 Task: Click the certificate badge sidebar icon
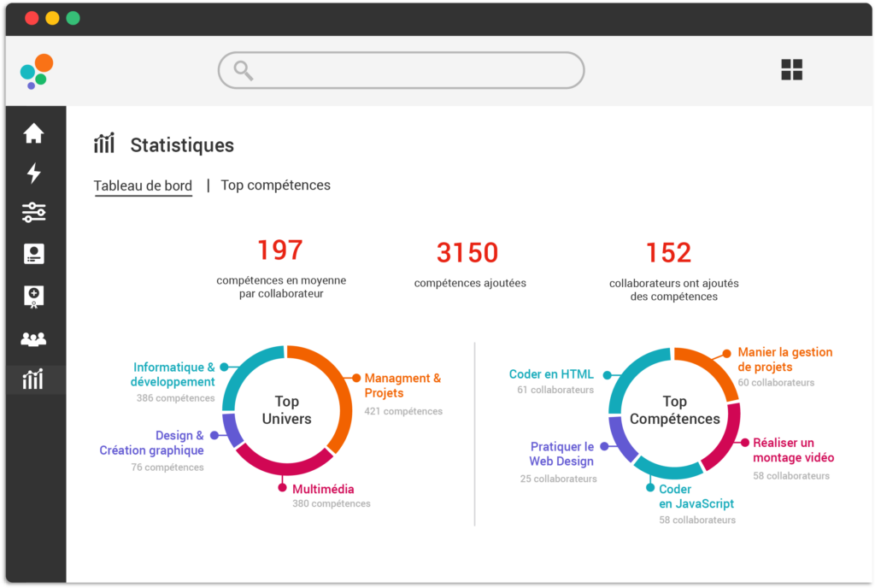34,297
